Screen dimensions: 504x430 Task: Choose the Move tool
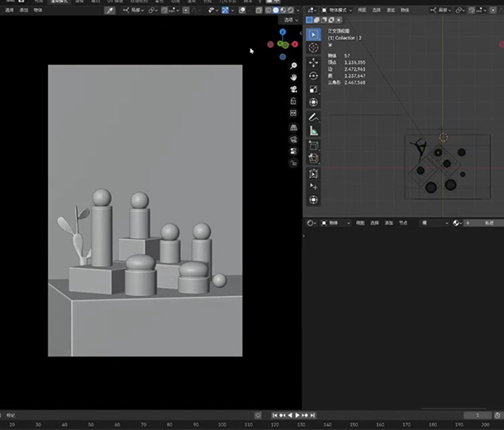click(314, 62)
